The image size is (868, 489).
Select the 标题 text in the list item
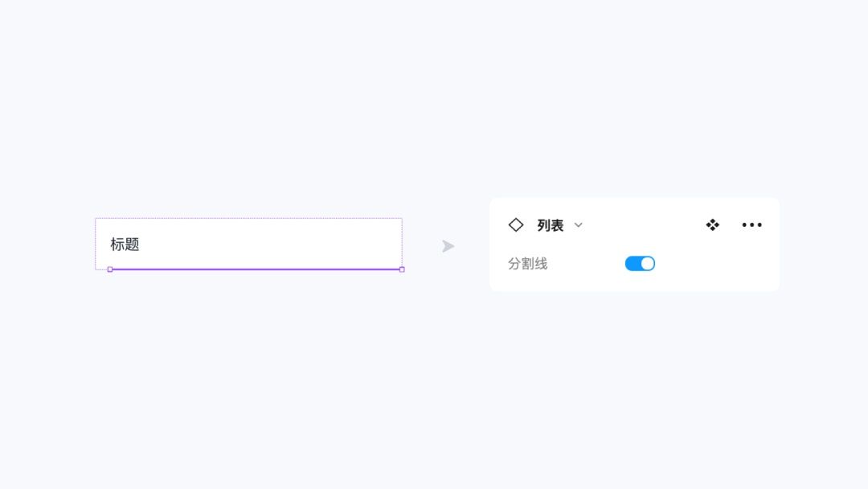click(125, 244)
